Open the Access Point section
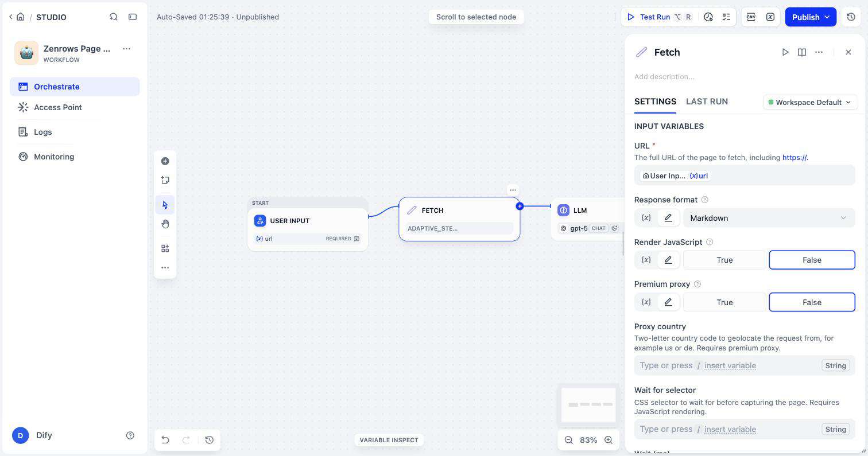This screenshot has height=456, width=868. (x=75, y=107)
